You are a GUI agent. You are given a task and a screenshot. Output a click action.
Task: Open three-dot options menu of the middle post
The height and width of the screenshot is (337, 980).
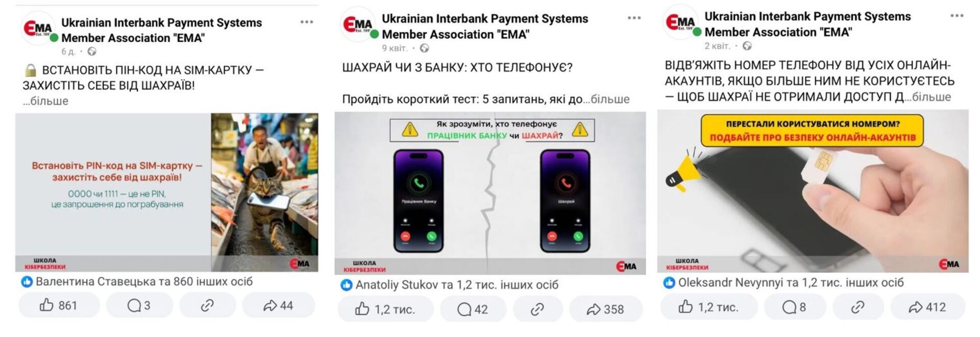point(634,18)
